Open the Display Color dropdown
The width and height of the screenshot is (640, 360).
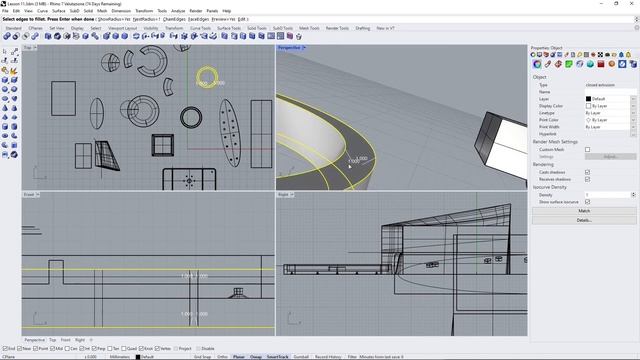[633, 106]
